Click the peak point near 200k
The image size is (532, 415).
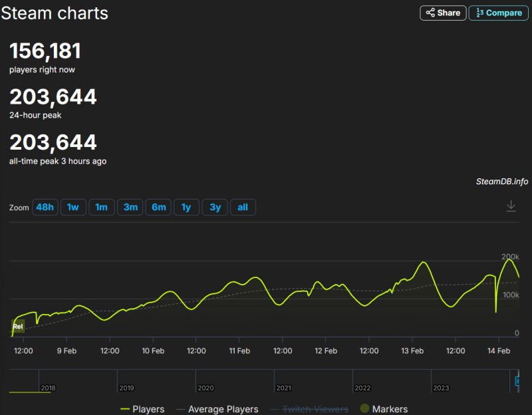509,259
